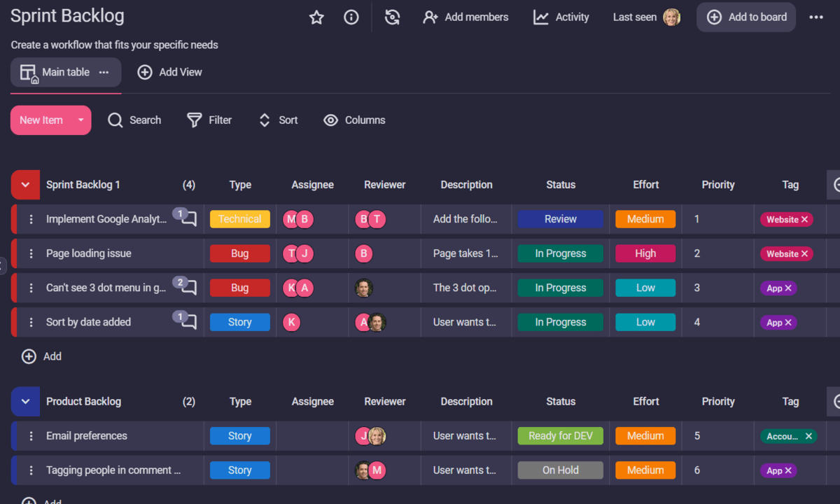840x504 pixels.
Task: Remove Website tag from Page loading issue
Action: 804,254
